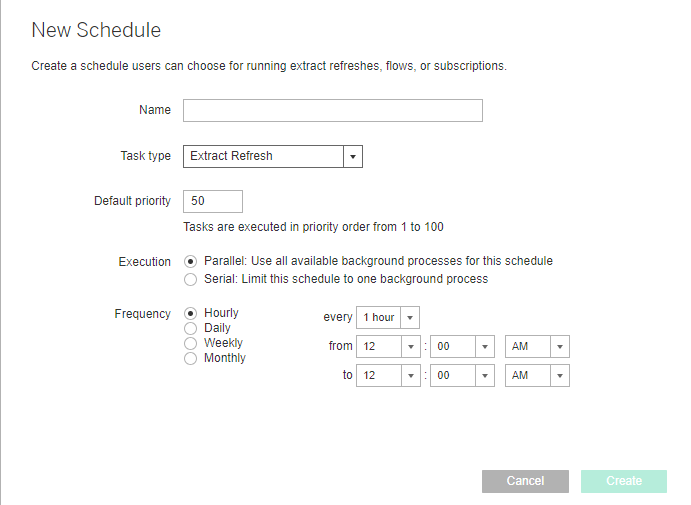Open the 'to' AM/PM dropdown
691x505 pixels.
coord(537,375)
